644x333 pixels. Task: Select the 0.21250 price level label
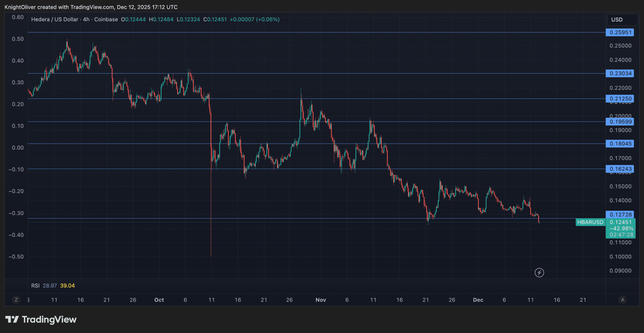coord(620,99)
